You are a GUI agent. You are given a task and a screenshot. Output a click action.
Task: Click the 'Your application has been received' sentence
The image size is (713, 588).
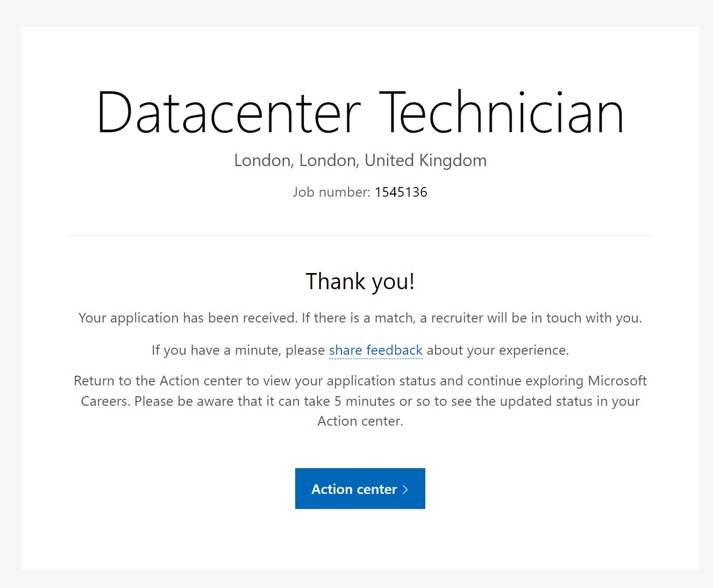(x=188, y=318)
